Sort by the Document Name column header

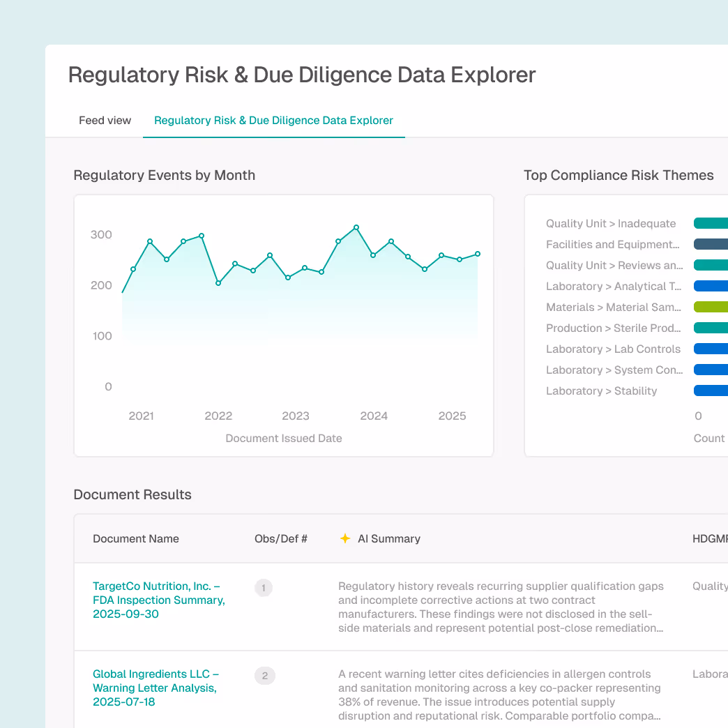tap(136, 538)
